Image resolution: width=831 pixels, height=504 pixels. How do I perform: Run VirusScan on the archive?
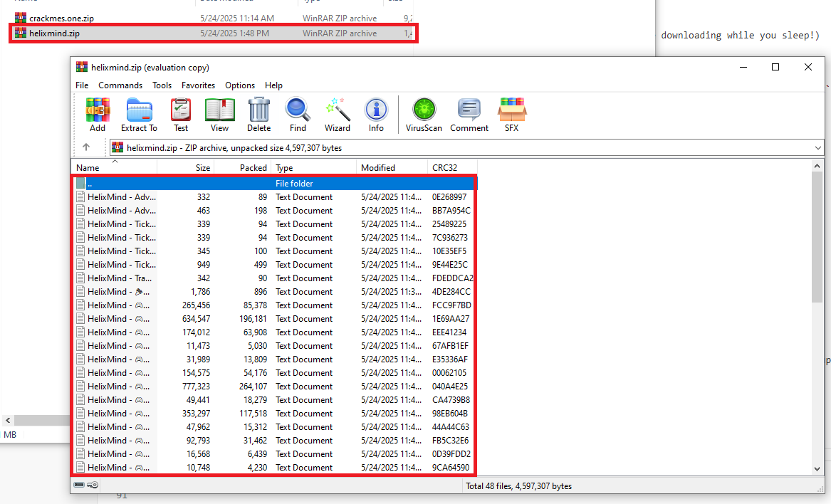pos(424,115)
